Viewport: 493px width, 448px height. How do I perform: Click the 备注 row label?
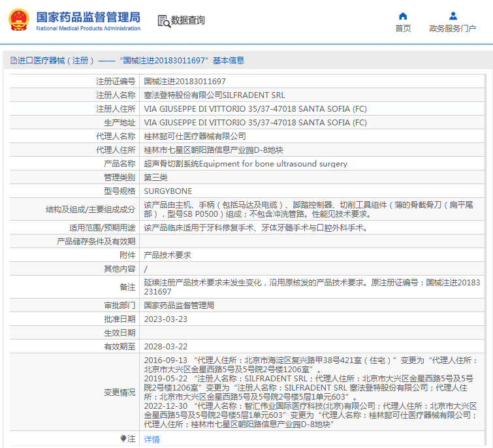pyautogui.click(x=127, y=287)
